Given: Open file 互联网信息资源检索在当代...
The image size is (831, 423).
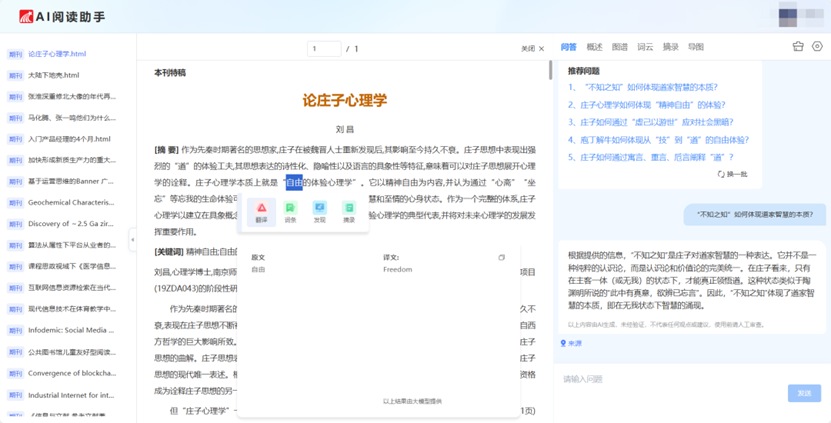Looking at the screenshot, I should [x=72, y=288].
